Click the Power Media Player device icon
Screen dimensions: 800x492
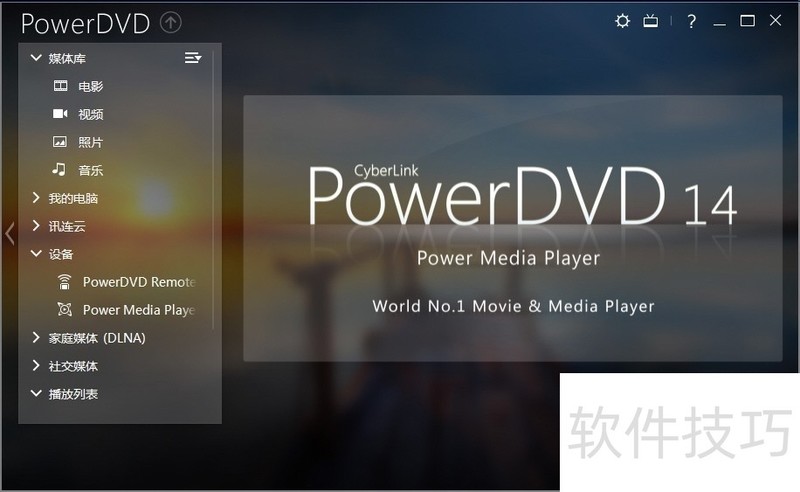tap(64, 309)
